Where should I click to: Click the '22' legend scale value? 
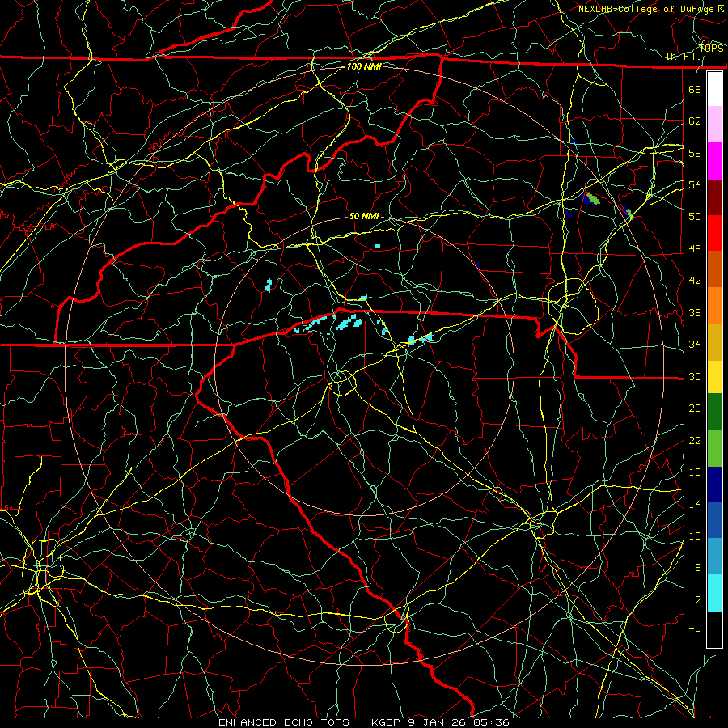[695, 440]
